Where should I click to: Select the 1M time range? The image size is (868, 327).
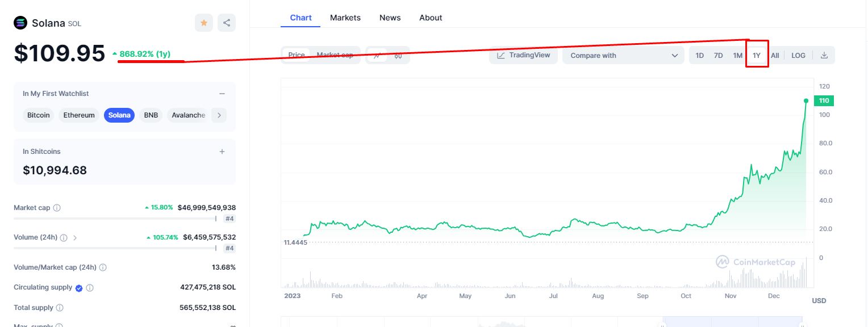[737, 55]
